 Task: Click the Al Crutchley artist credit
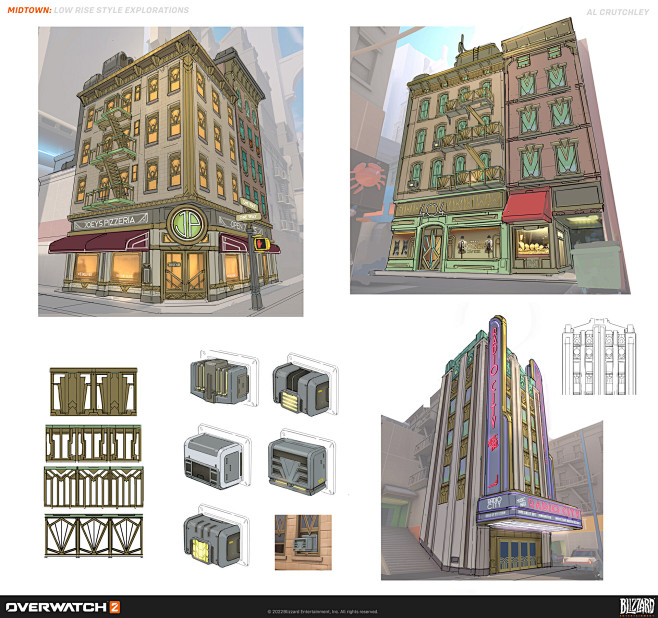617,12
